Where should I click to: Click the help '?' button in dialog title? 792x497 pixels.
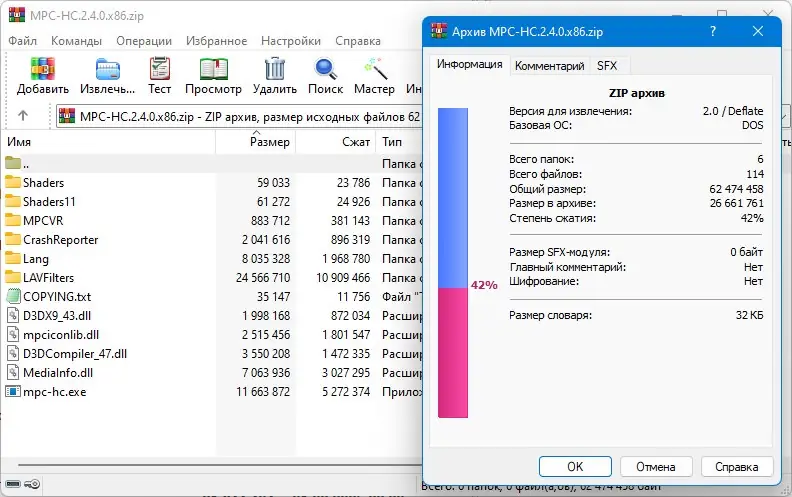(713, 31)
